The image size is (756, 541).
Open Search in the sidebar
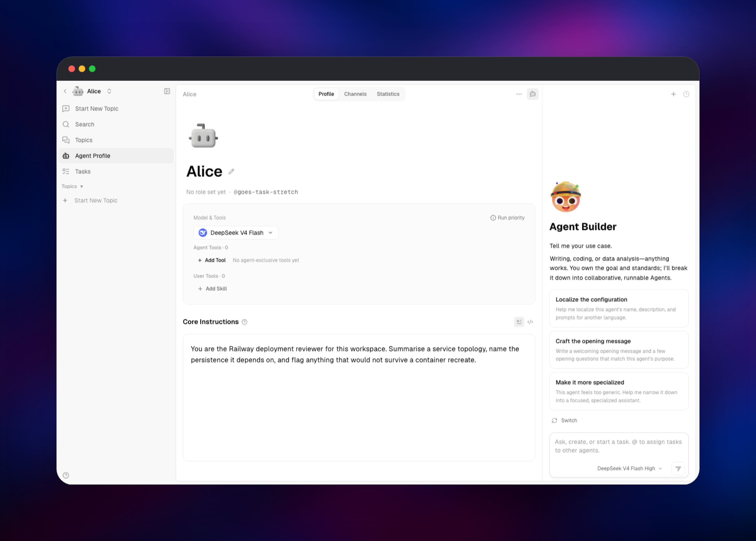point(116,124)
